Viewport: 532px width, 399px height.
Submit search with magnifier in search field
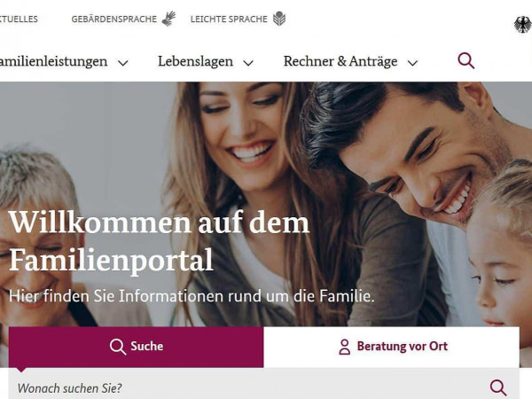point(498,387)
